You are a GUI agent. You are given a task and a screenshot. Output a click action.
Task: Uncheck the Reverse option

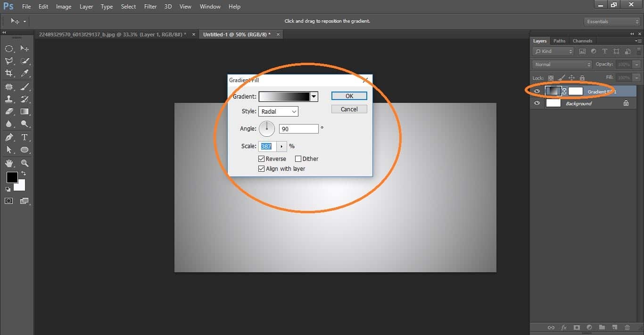262,159
